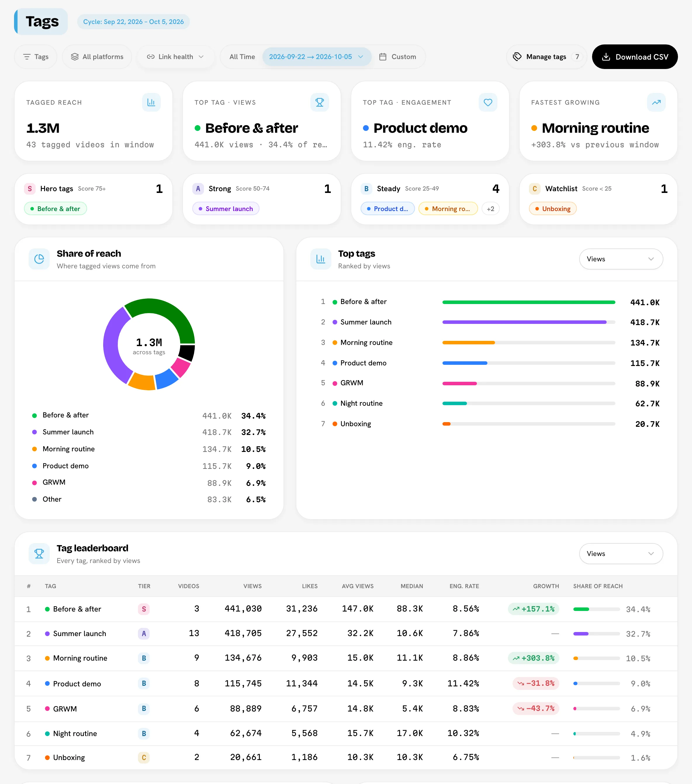Click the pie chart icon beside Share of reach
Screen dimensions: 692x784
click(x=39, y=259)
